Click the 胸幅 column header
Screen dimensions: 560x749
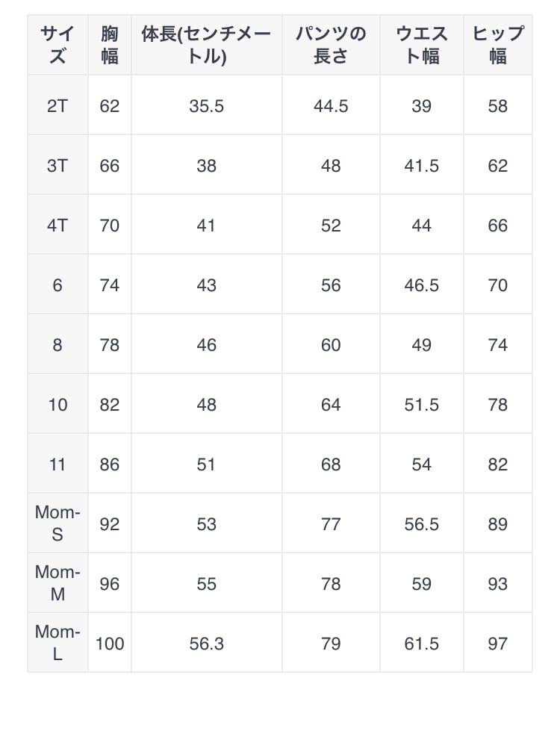(110, 45)
